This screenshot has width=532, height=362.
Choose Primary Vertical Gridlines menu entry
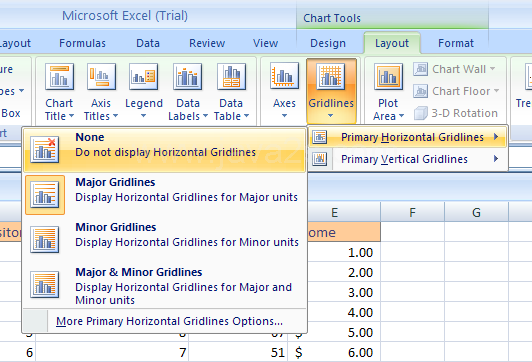tap(408, 159)
